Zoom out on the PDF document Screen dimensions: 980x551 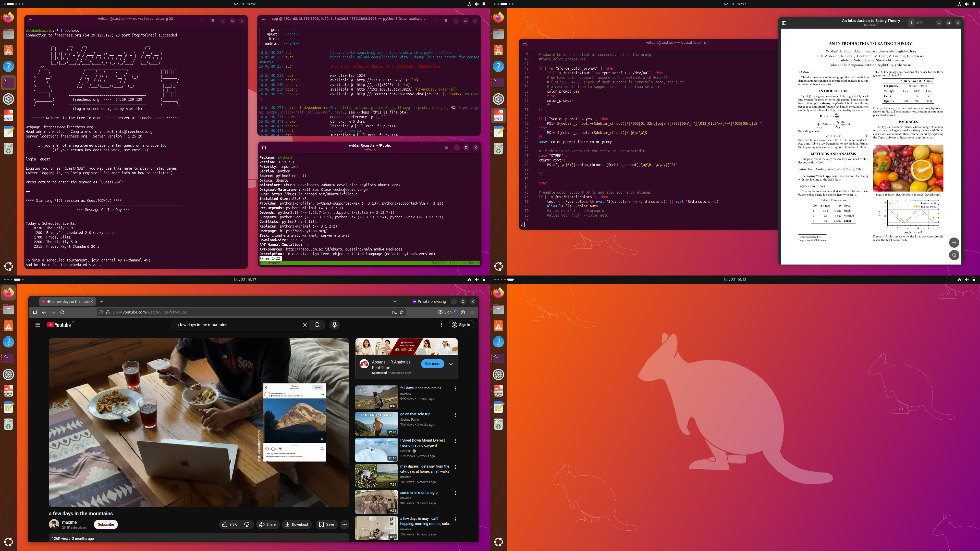954,255
